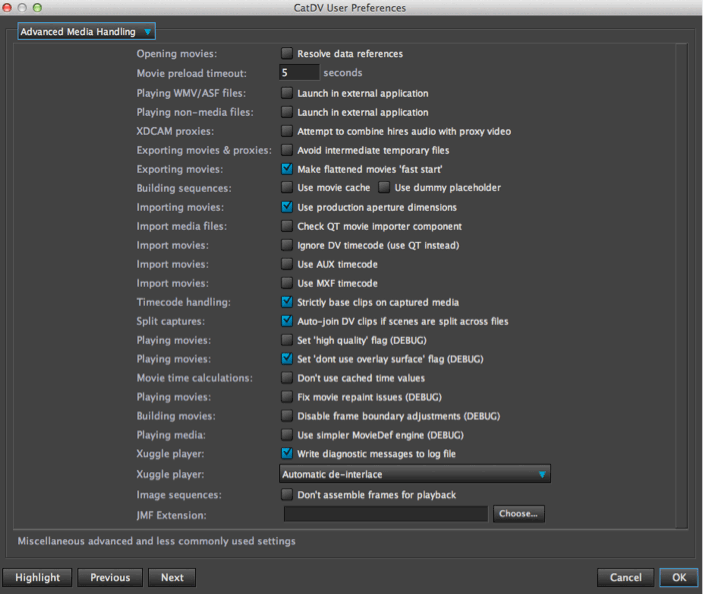Confirm preferences with OK button
Screen dimensions: 703x595
click(679, 578)
